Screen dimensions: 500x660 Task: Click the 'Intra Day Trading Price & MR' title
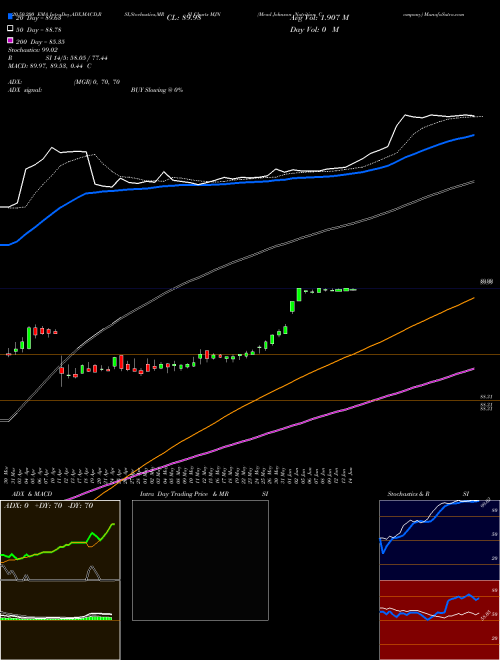184,494
